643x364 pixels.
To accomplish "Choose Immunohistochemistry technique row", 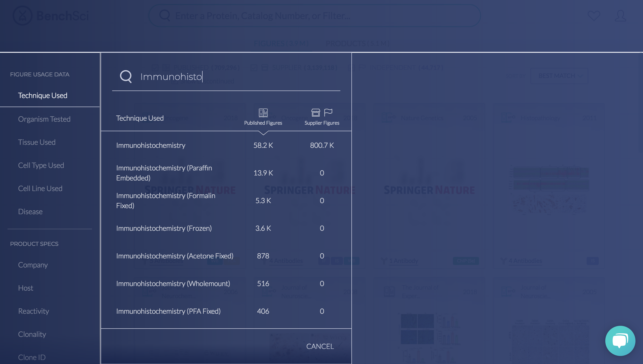I will 226,145.
